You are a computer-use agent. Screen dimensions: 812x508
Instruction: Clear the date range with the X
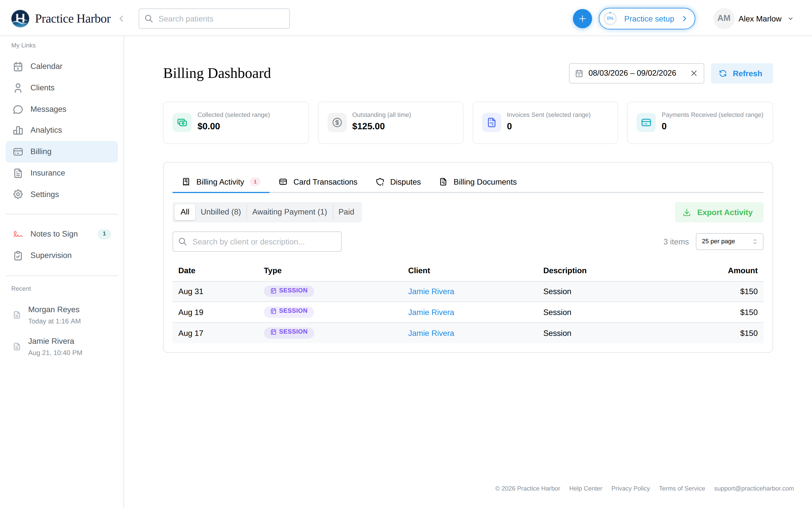click(694, 73)
